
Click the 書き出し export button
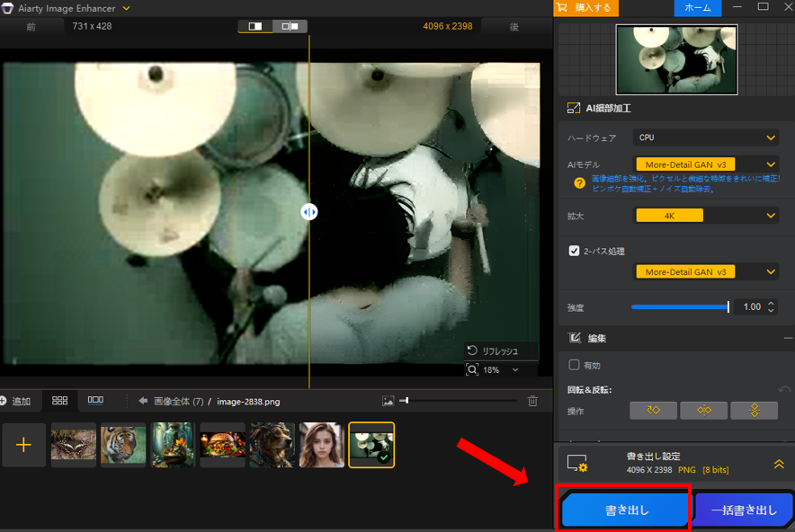point(625,510)
